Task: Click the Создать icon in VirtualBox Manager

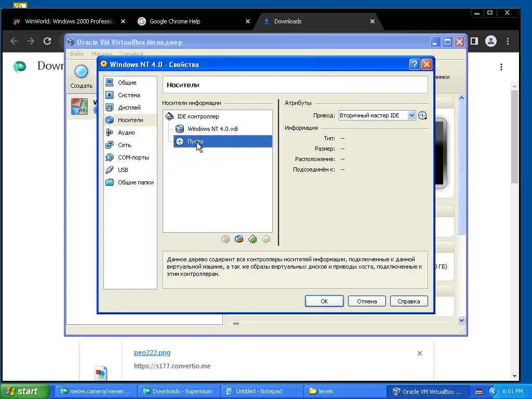Action: 82,76
